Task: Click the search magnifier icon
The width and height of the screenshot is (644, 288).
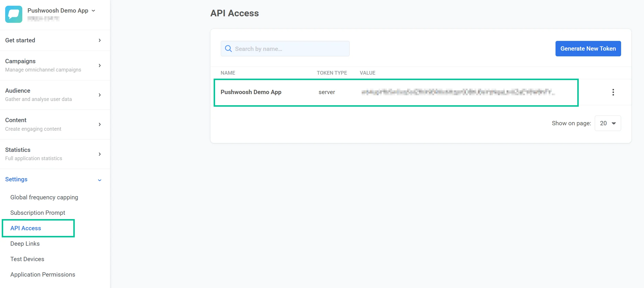Action: coord(228,49)
